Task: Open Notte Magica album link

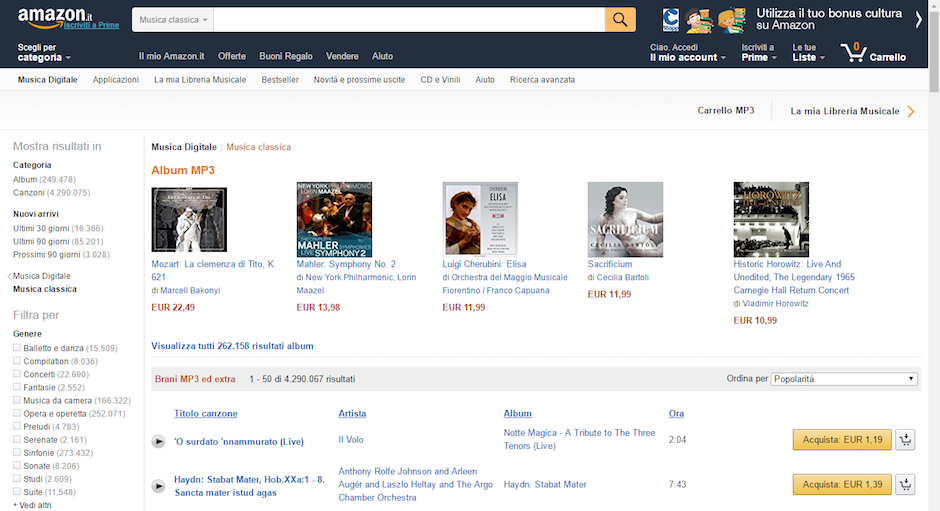Action: tap(579, 439)
